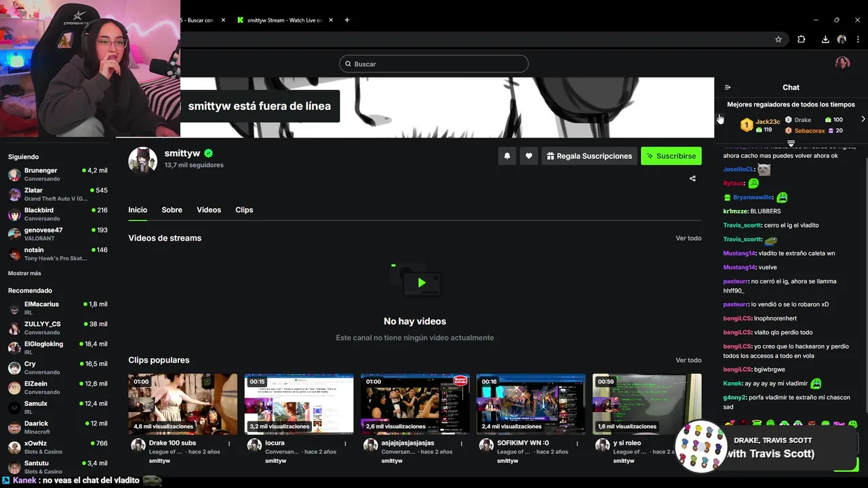Viewport: 868px width, 488px height.
Task: Open ElMacarius recommended channel
Action: [x=58, y=308]
